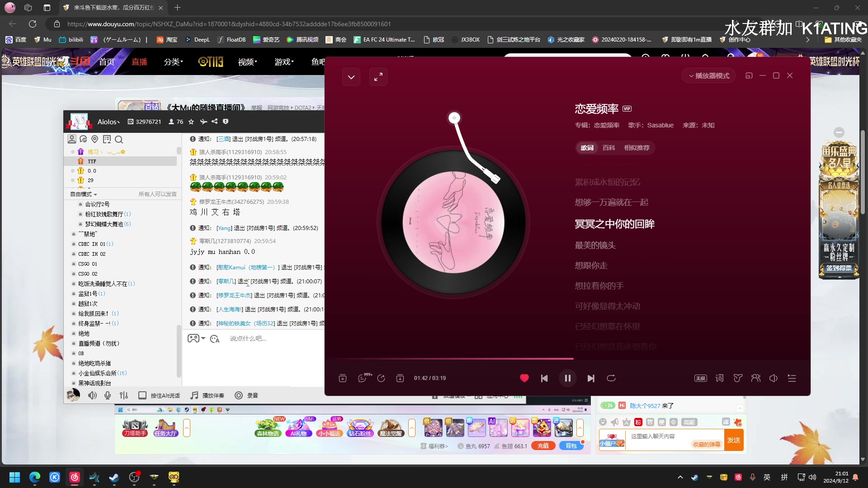Open the listen-together people icon

(755, 378)
